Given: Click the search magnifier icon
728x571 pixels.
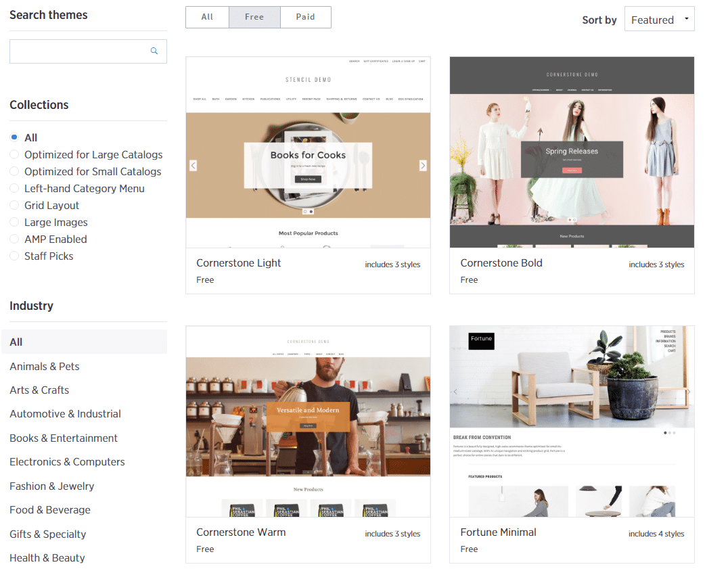Looking at the screenshot, I should (154, 51).
